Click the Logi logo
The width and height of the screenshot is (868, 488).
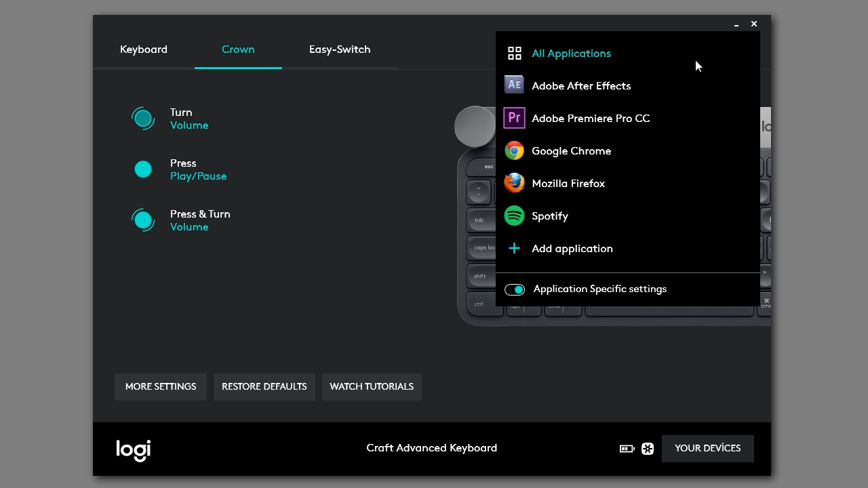click(134, 450)
